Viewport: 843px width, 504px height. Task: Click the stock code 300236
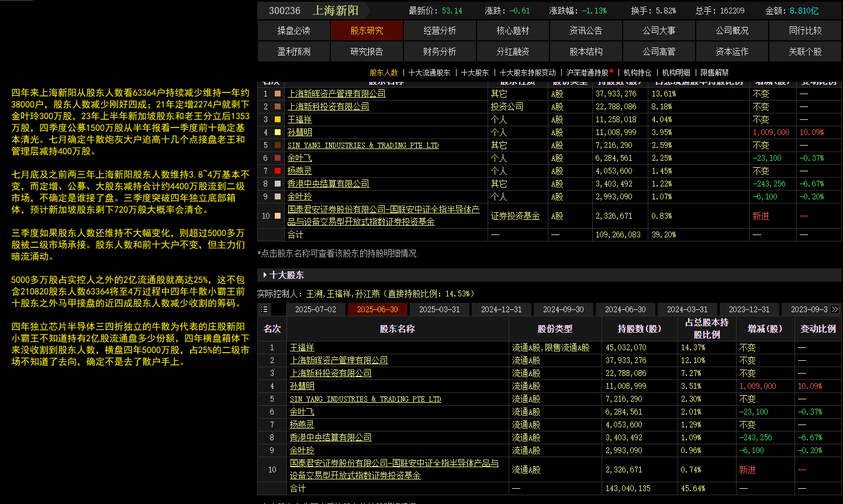pos(285,11)
